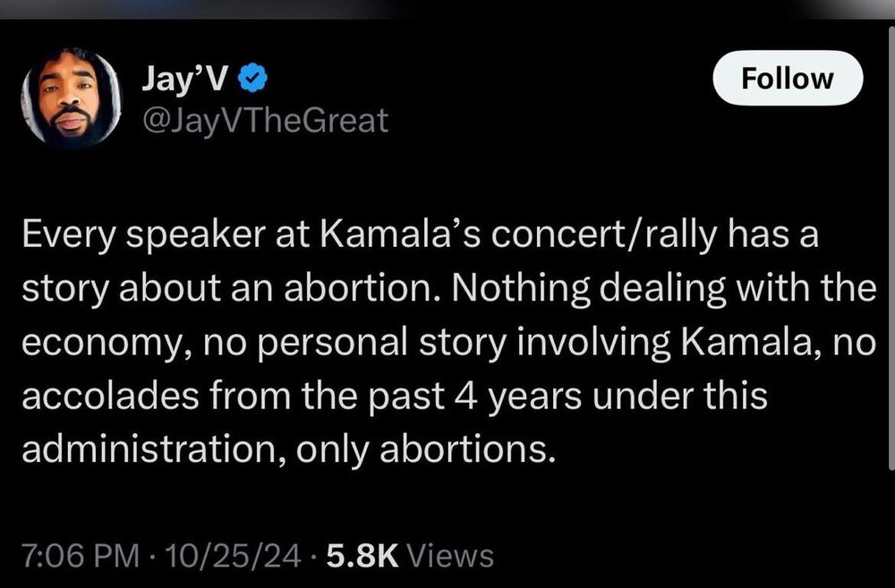Click the "Views" label

[x=449, y=555]
